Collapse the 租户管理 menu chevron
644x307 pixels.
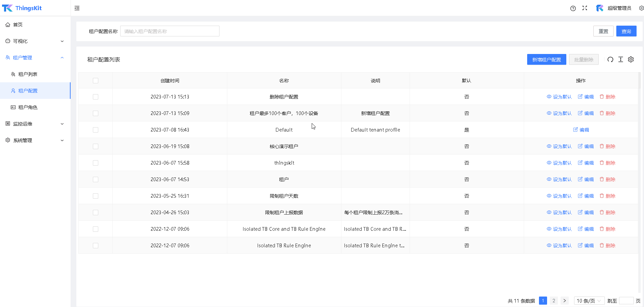point(62,58)
